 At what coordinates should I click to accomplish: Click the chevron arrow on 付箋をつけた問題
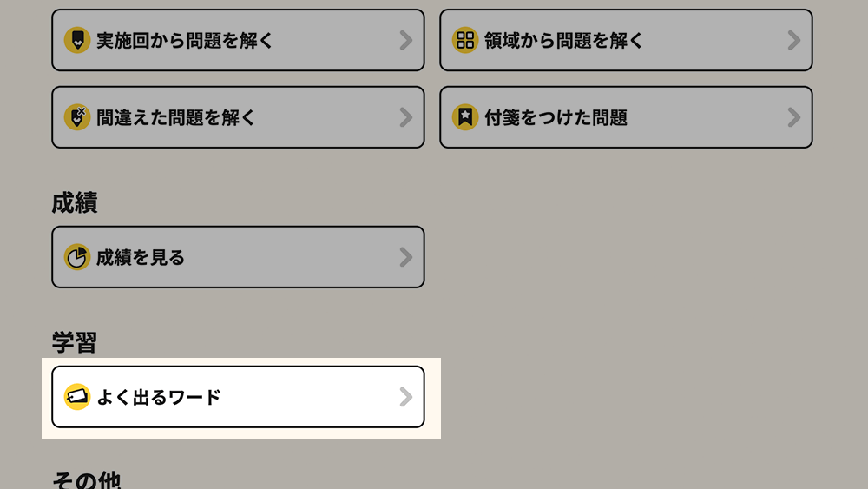pos(793,117)
